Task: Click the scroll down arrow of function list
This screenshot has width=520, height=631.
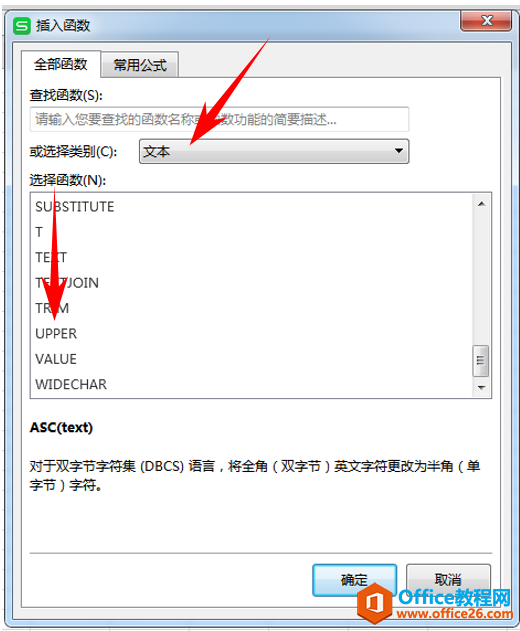Action: point(481,388)
